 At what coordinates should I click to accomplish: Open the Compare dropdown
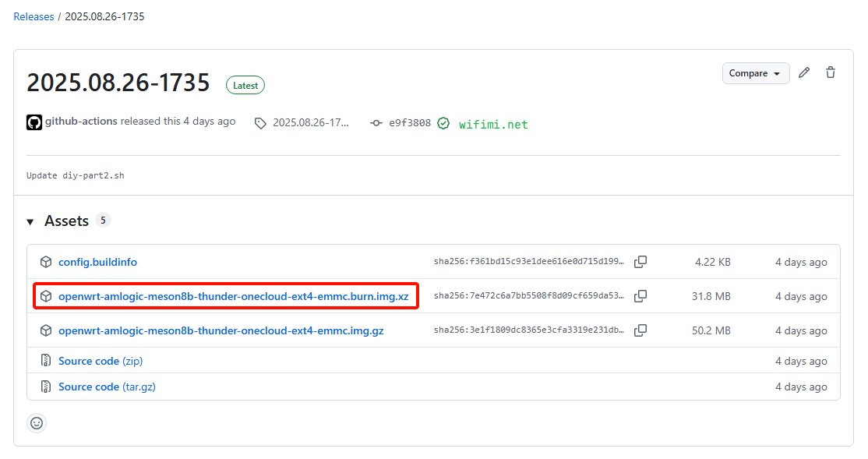coord(756,73)
